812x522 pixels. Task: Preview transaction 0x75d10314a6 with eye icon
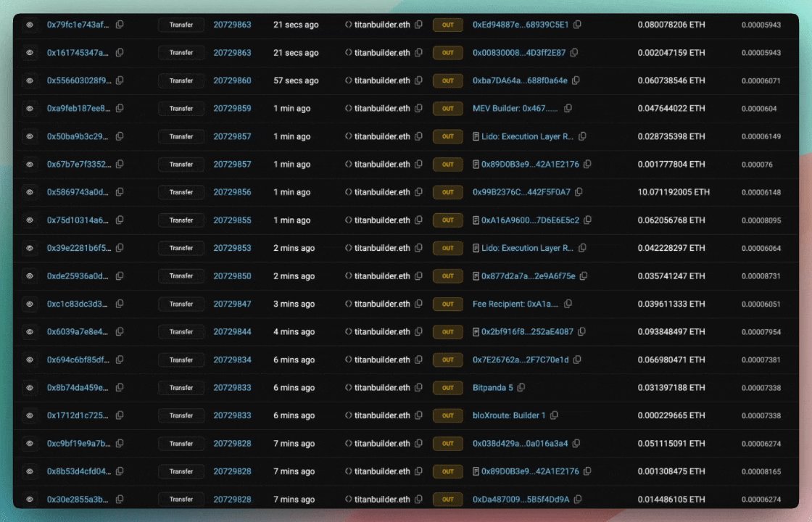[30, 220]
